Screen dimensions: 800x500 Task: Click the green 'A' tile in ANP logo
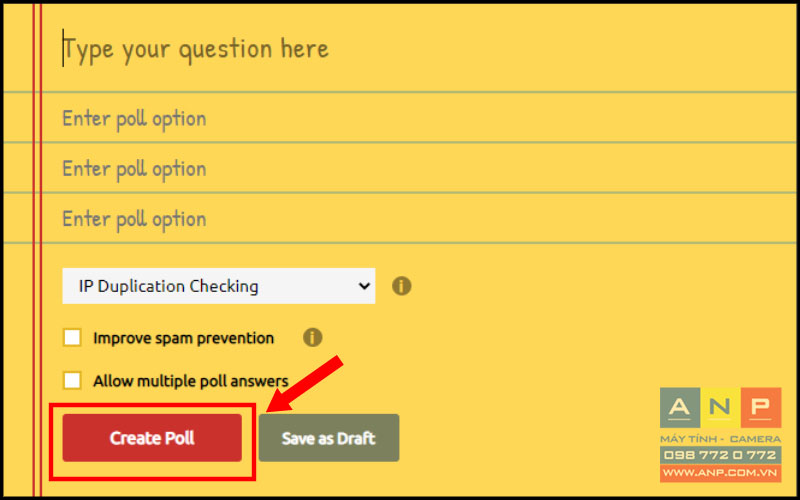tap(680, 408)
